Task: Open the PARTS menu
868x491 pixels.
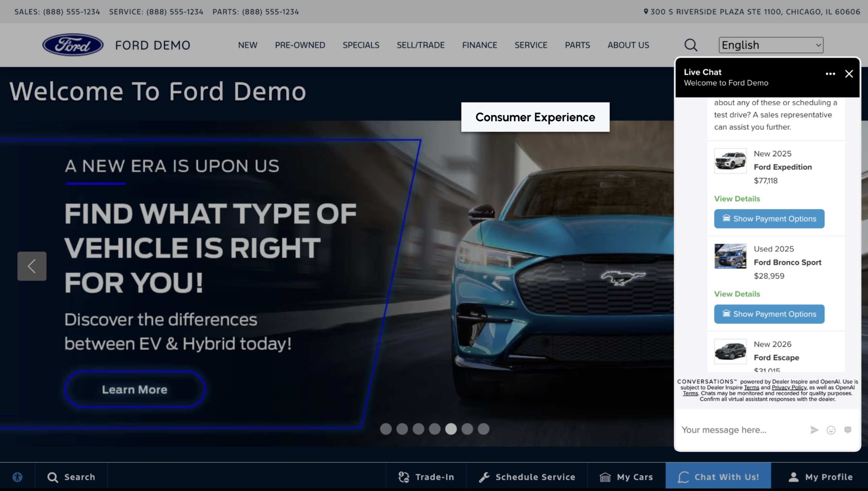Action: (x=577, y=45)
